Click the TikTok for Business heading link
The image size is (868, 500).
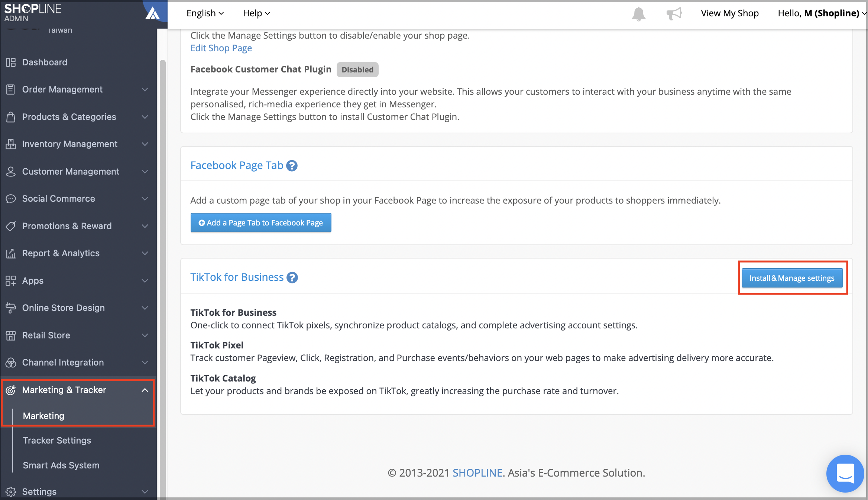pos(237,277)
